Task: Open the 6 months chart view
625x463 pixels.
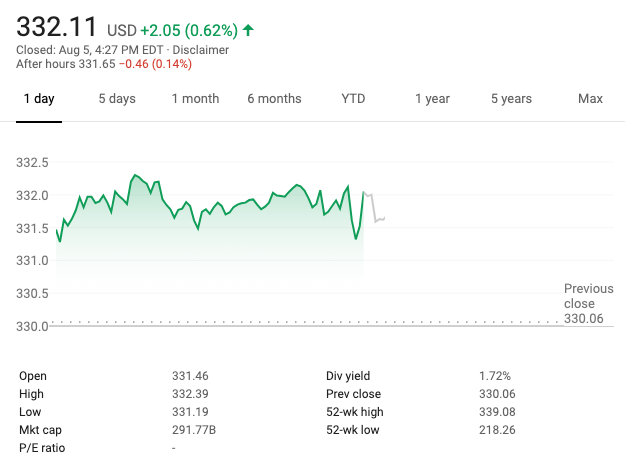Action: pyautogui.click(x=274, y=99)
